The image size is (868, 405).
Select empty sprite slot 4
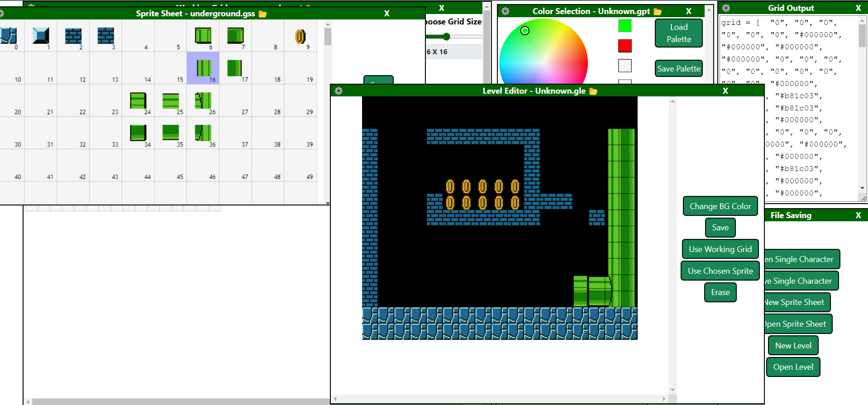138,35
